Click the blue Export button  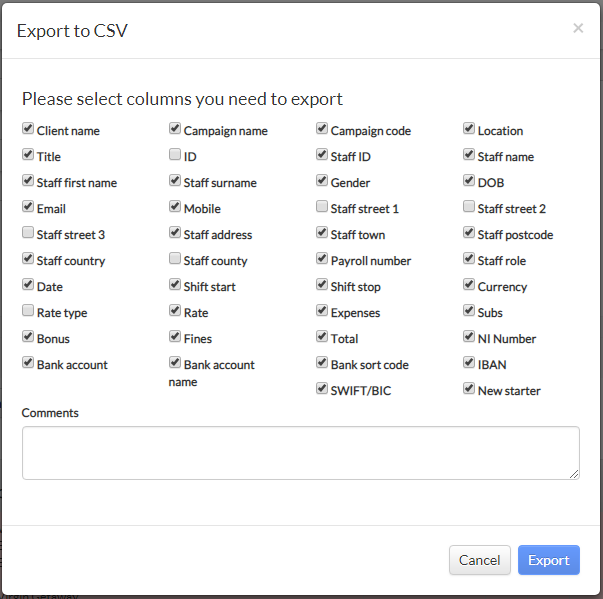pyautogui.click(x=549, y=560)
